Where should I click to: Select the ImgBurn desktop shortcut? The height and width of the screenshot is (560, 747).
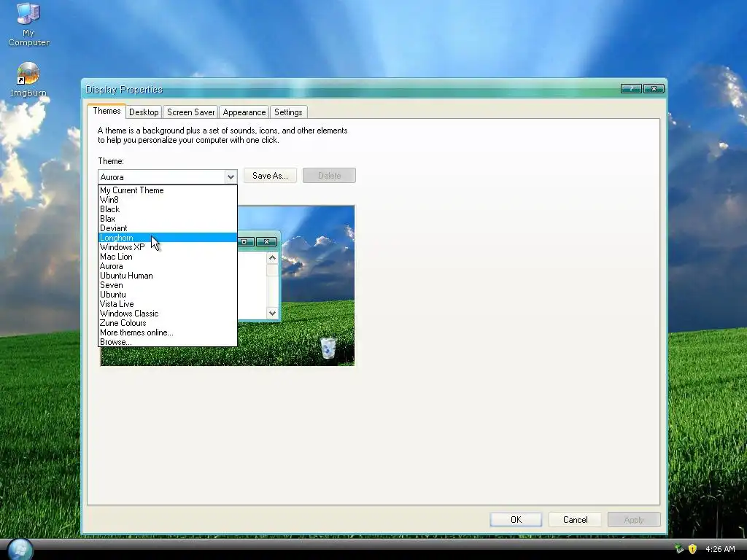pos(28,79)
